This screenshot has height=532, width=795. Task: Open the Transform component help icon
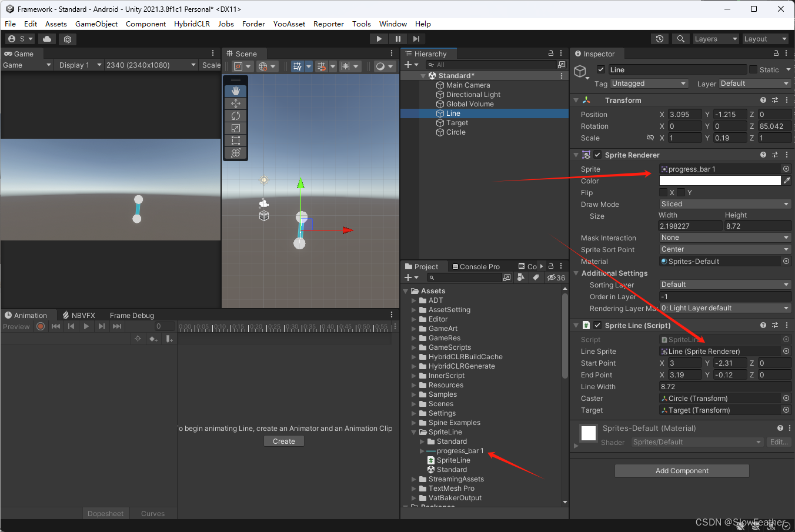763,100
